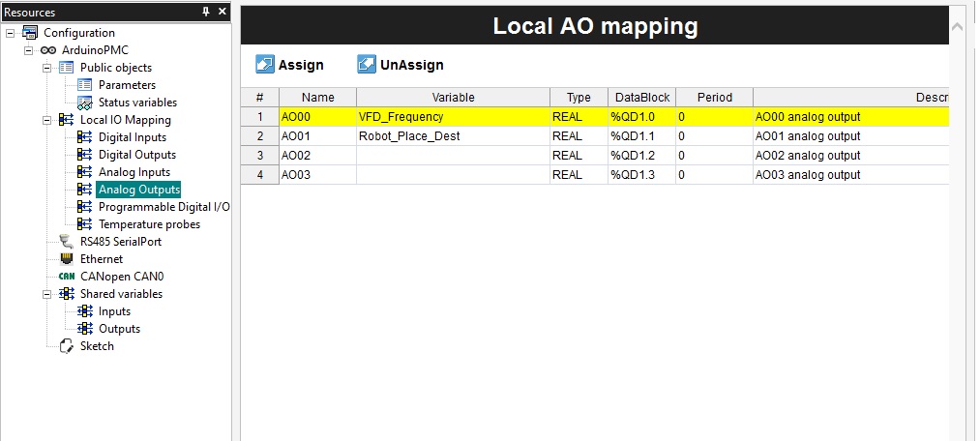Pin the Resources panel
The height and width of the screenshot is (441, 980).
point(206,12)
